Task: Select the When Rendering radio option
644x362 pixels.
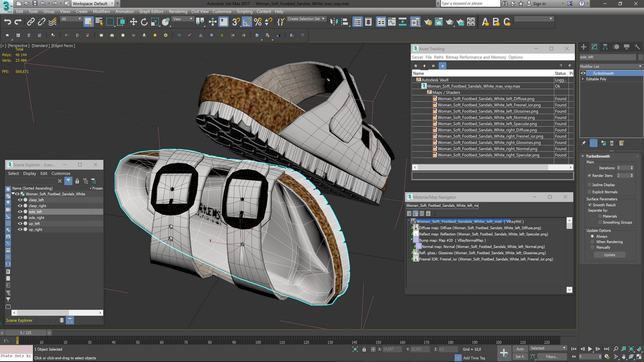Action: click(x=592, y=242)
